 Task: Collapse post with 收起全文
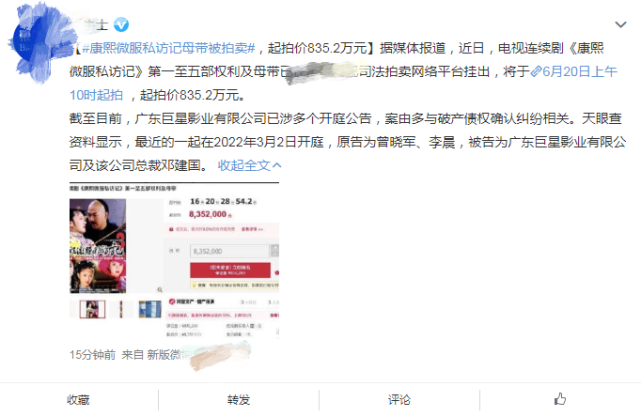coord(249,165)
